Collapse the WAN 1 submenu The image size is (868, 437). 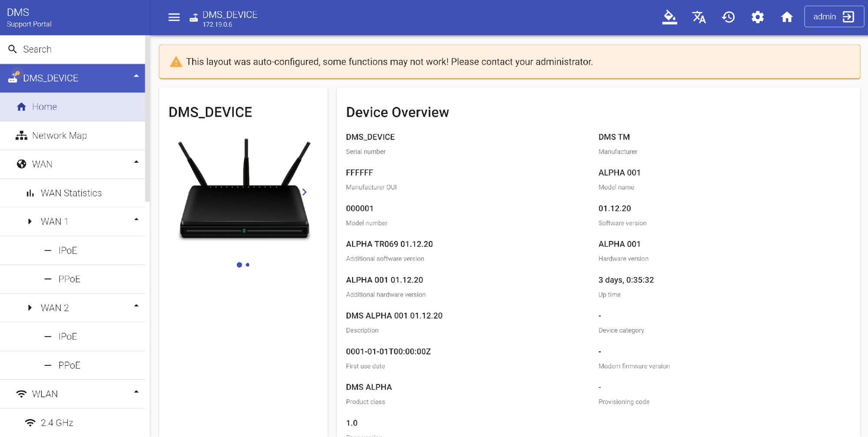pyautogui.click(x=136, y=220)
